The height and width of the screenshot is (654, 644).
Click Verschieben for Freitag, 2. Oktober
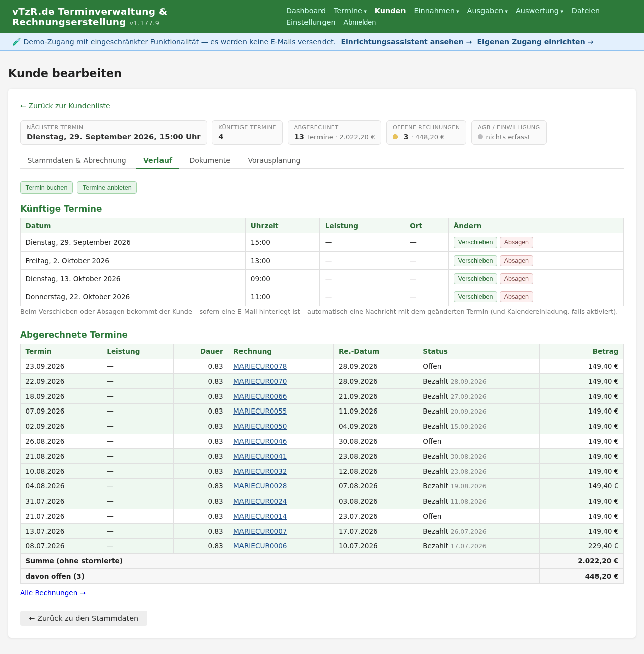pyautogui.click(x=475, y=261)
